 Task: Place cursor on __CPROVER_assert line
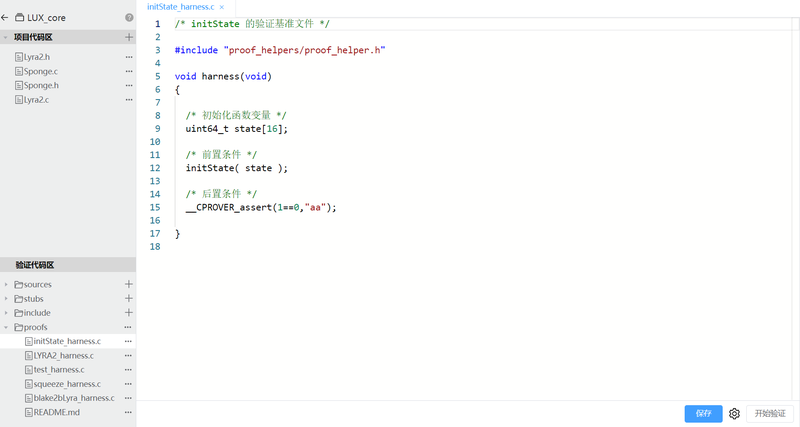pos(261,207)
